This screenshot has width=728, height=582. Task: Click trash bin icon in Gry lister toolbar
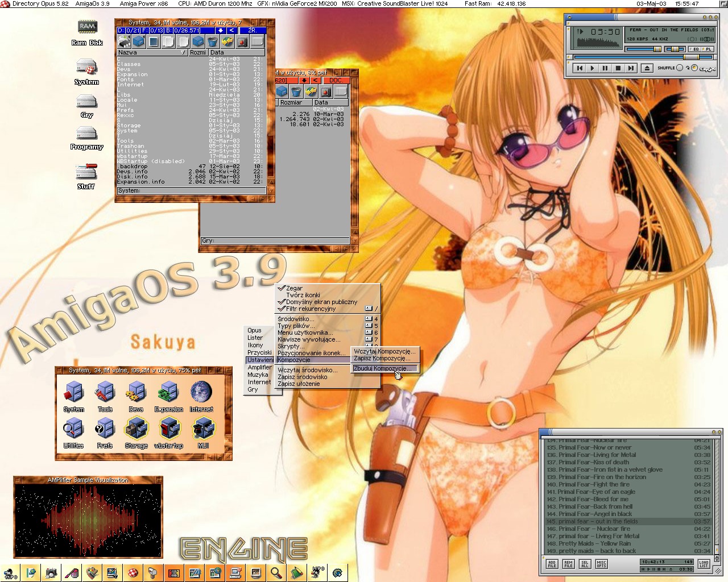pos(296,92)
